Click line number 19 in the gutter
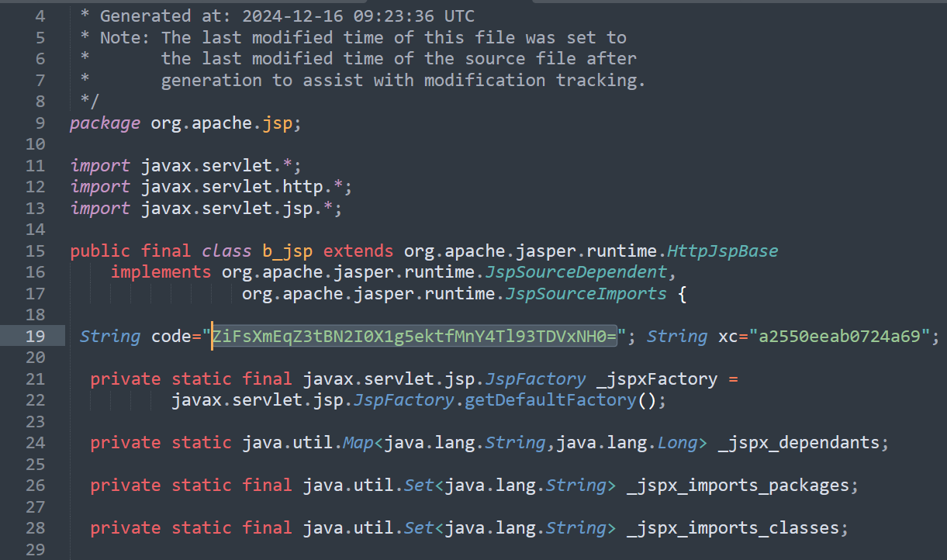Viewport: 947px width, 560px height. pyautogui.click(x=36, y=336)
